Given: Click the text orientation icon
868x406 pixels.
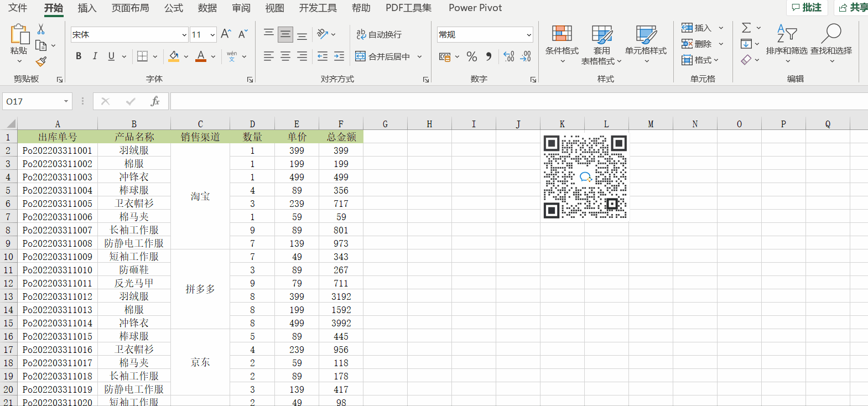Looking at the screenshot, I should coord(323,34).
